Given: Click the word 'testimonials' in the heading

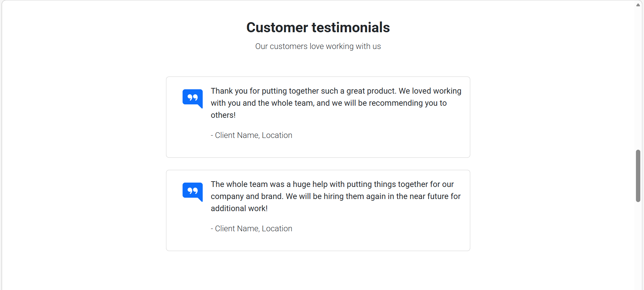Looking at the screenshot, I should coord(351,28).
